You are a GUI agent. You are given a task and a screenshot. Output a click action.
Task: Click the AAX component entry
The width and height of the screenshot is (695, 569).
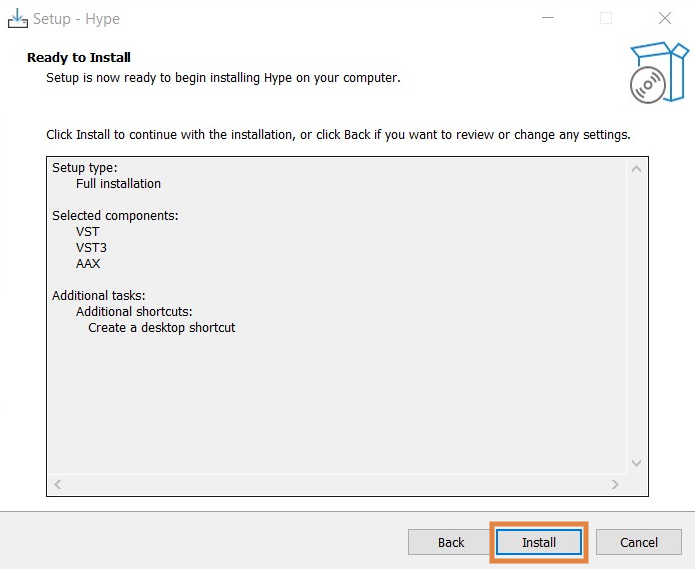click(x=88, y=264)
